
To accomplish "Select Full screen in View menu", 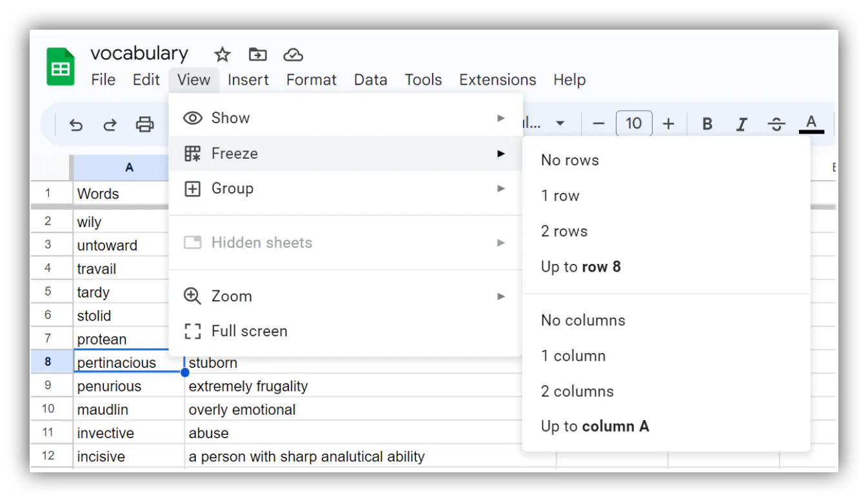I will (346, 331).
